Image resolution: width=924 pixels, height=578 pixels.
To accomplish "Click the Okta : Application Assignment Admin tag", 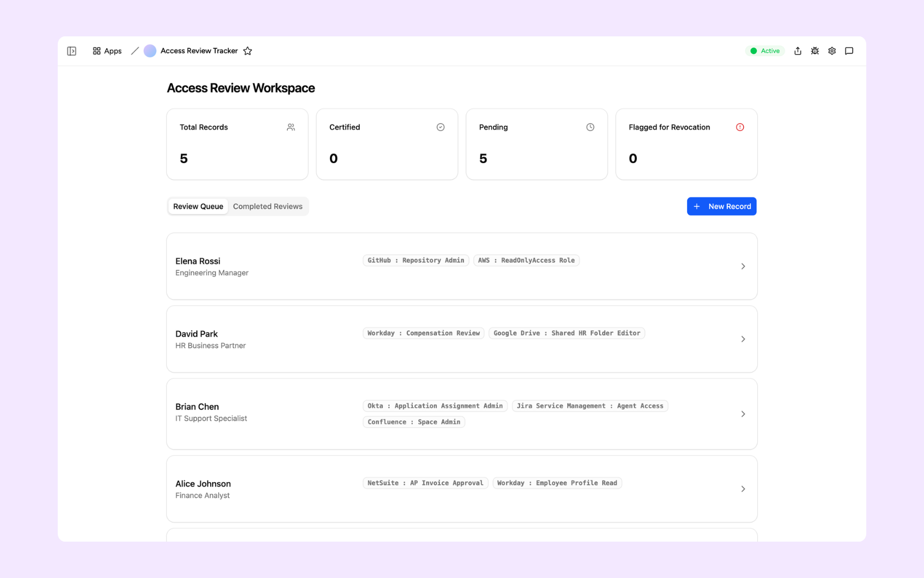I will click(435, 406).
